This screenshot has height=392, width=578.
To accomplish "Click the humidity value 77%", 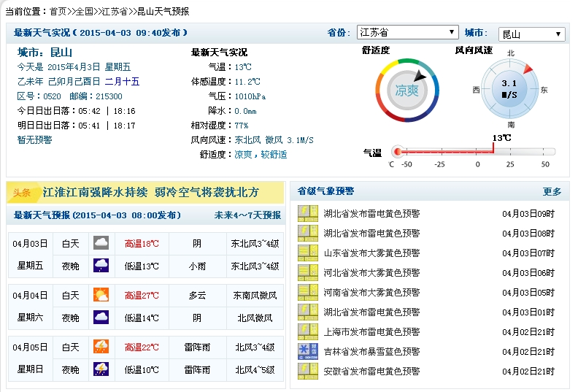I will 242,126.
